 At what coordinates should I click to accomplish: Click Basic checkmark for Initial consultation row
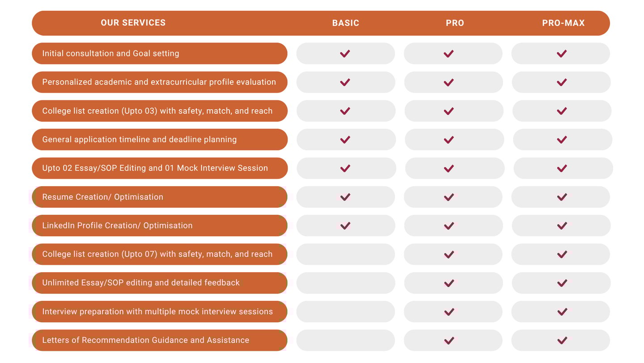(x=345, y=54)
